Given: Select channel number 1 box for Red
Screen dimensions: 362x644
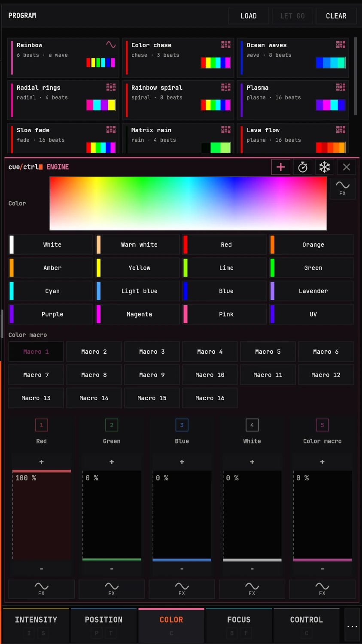Looking at the screenshot, I should click(x=41, y=425).
